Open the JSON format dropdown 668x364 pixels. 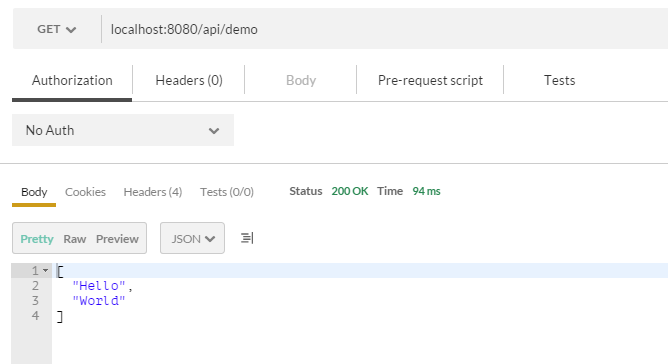192,238
